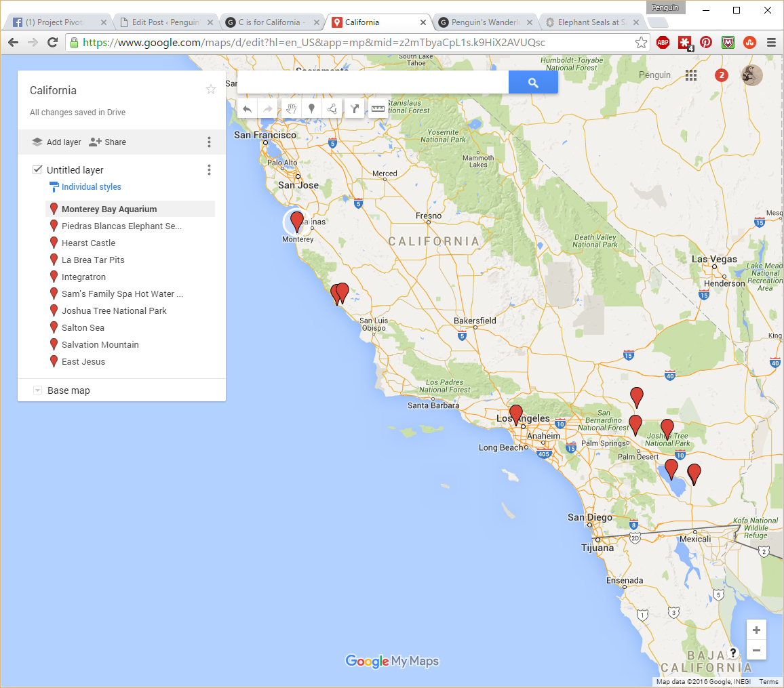784x688 pixels.
Task: Expand the Base map dropdown arrow
Action: (37, 390)
